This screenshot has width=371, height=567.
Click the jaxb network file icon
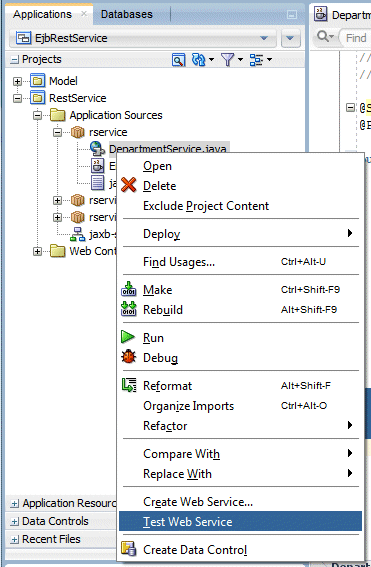(x=77, y=234)
